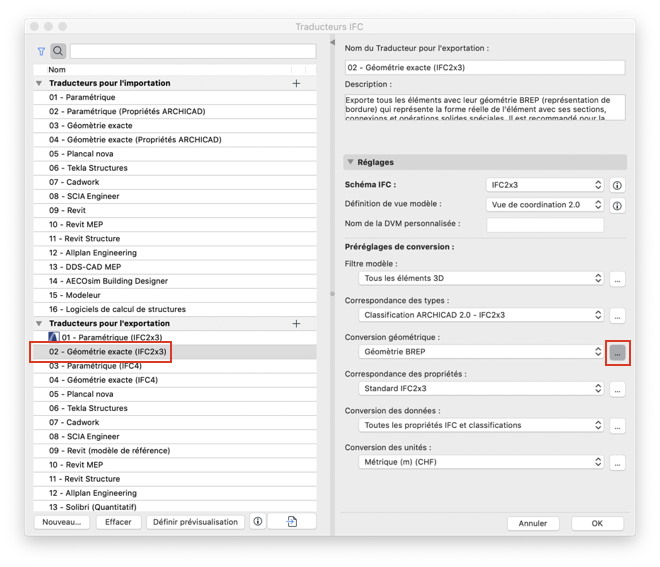Click the Nom du Traducteur text field
This screenshot has width=660, height=567.
coord(485,67)
